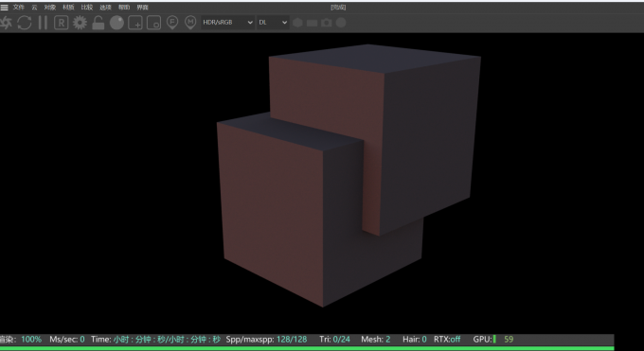Click the Octane send scene render icon
The height and width of the screenshot is (351, 644).
click(6, 23)
